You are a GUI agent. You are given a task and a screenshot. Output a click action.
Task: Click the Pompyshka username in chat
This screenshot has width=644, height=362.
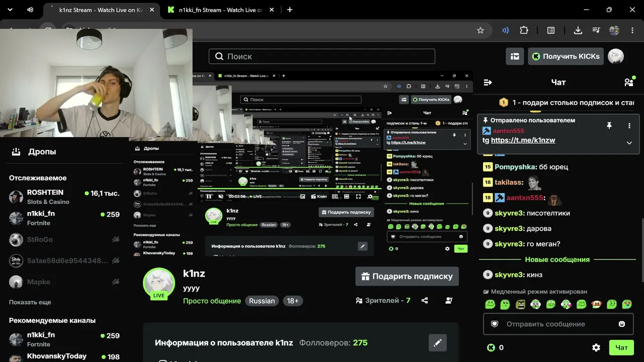pyautogui.click(x=515, y=167)
